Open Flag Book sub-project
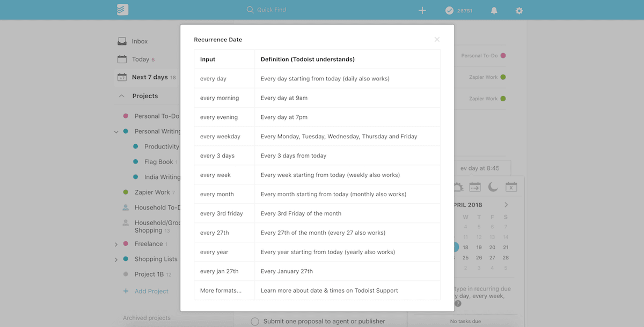Viewport: 644px width, 327px height. click(x=159, y=162)
